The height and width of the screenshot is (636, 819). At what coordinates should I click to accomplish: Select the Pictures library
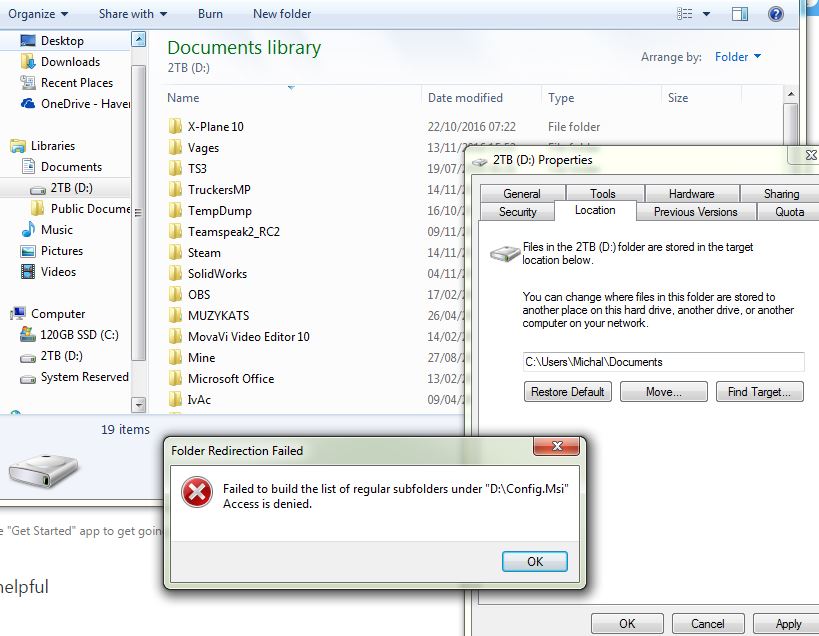click(x=62, y=251)
